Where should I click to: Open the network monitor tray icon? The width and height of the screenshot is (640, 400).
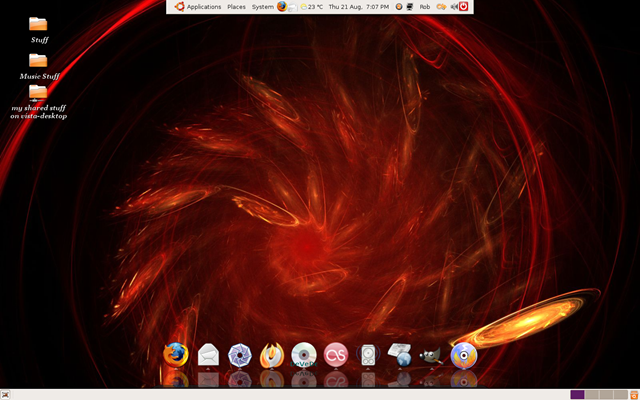tap(410, 7)
